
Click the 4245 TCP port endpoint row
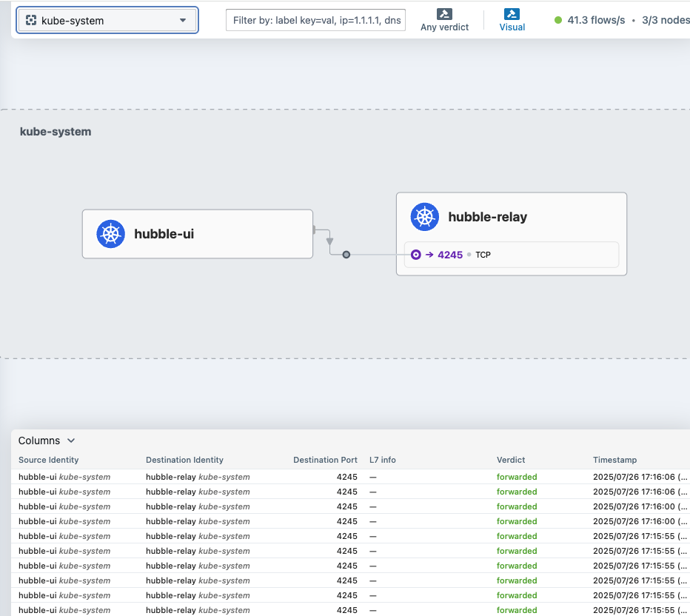(x=512, y=255)
